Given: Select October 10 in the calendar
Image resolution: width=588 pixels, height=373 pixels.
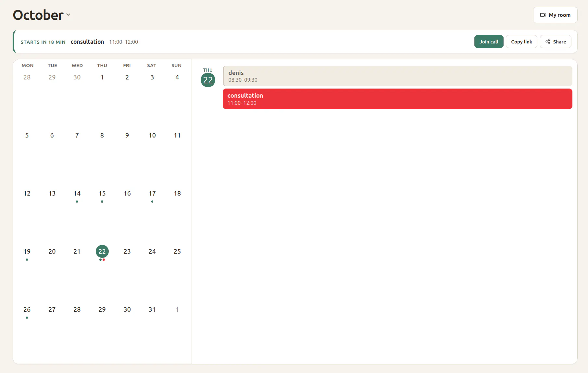Looking at the screenshot, I should (152, 135).
